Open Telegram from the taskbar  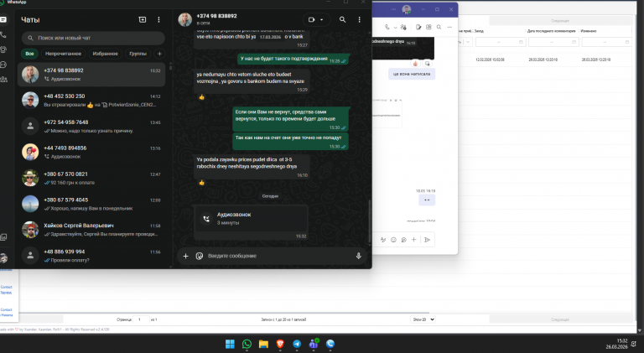(297, 344)
